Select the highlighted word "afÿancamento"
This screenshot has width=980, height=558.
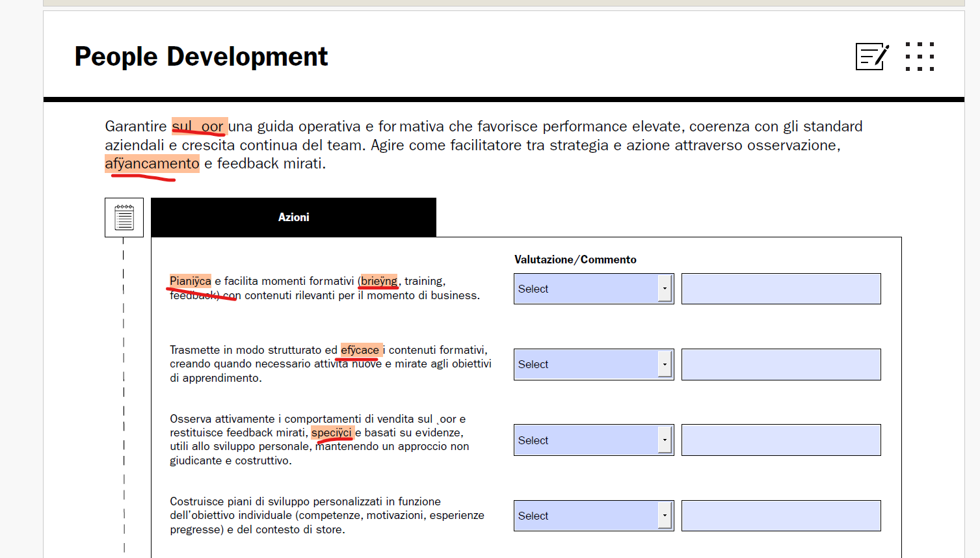tap(152, 163)
